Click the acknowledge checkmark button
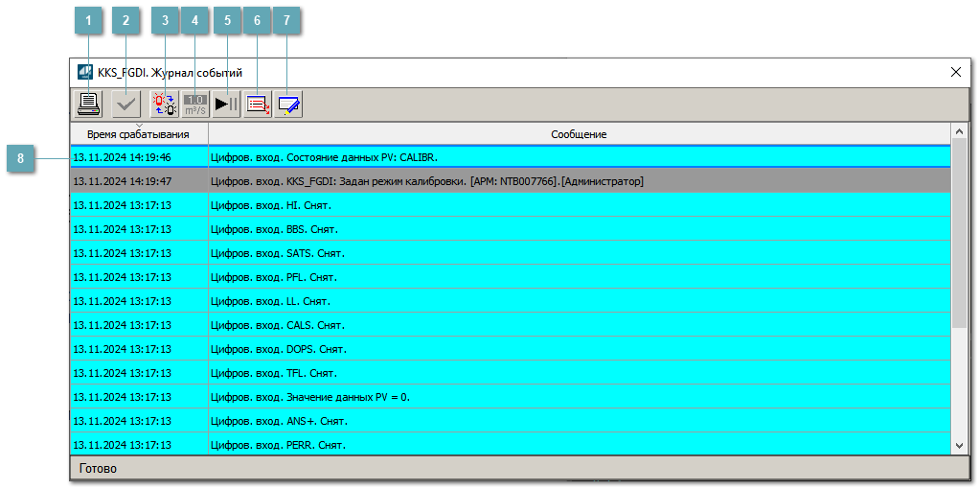Viewport: 980px width, 490px height. [125, 104]
